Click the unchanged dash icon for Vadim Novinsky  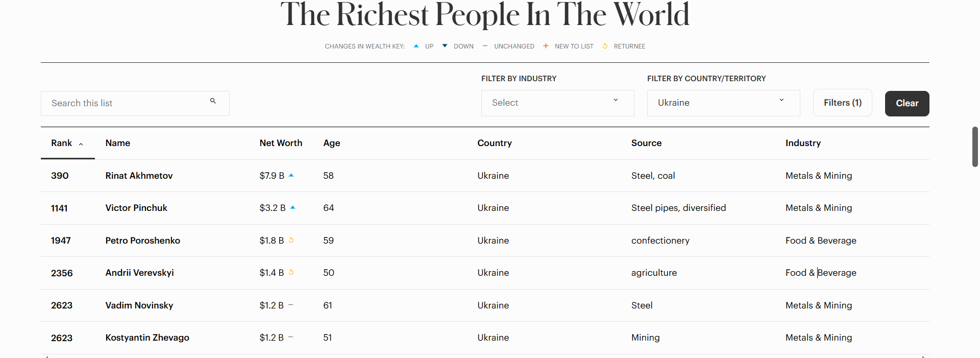291,305
